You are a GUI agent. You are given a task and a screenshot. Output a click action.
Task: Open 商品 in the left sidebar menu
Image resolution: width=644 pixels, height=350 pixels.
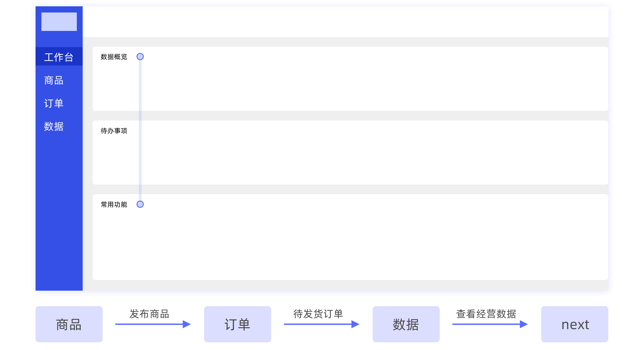(54, 80)
